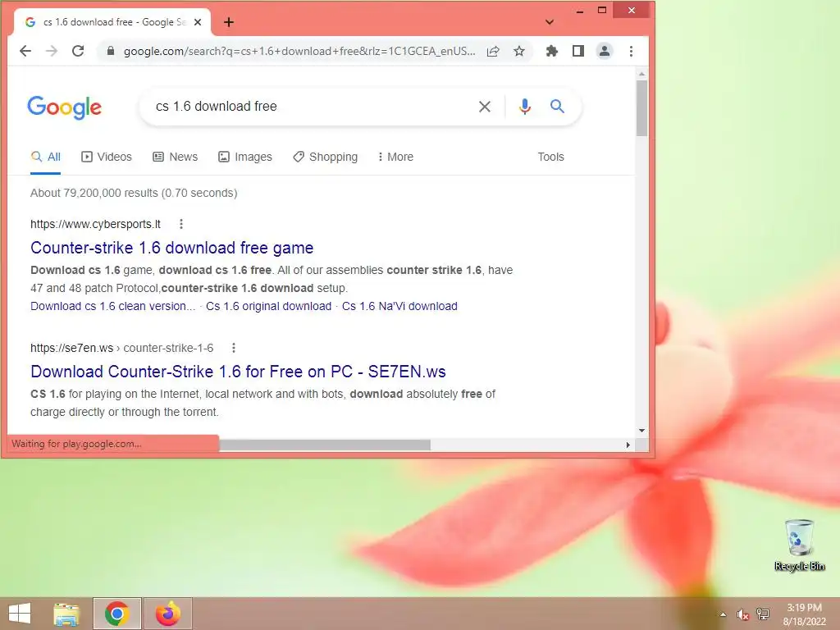Click the vertical scrollbar up arrow
Image resolution: width=840 pixels, height=630 pixels.
[x=641, y=74]
